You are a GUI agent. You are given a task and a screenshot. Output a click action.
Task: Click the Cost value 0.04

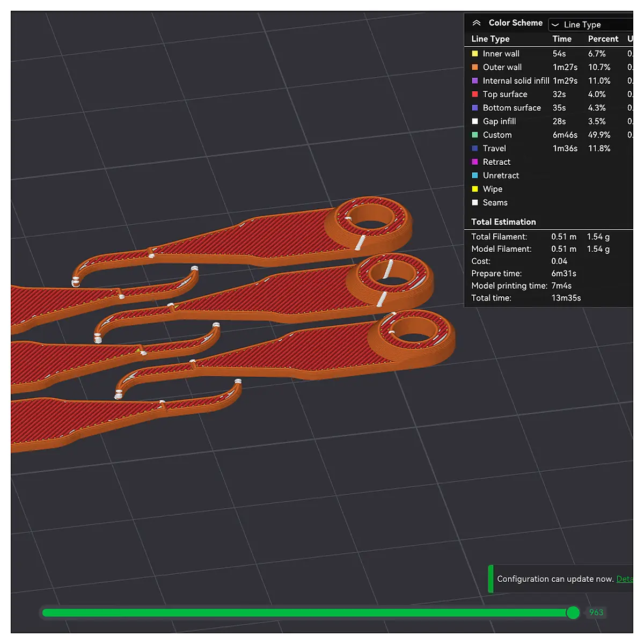tap(559, 261)
